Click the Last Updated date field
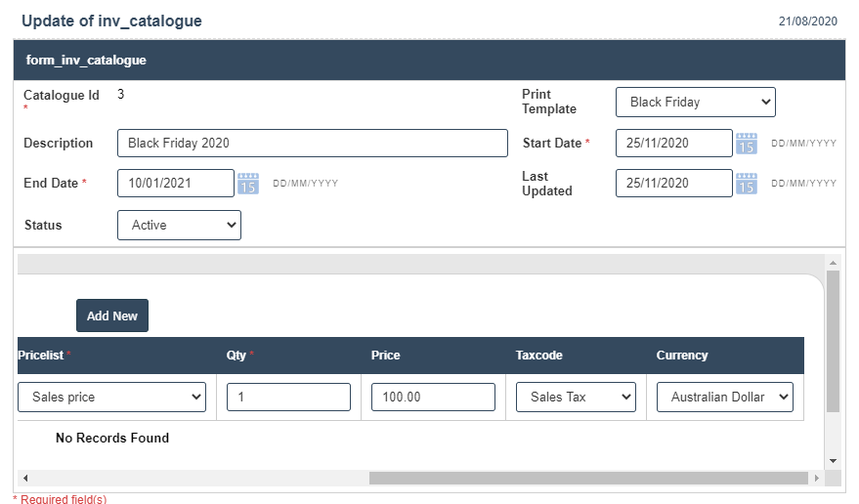The width and height of the screenshot is (859, 504). (673, 184)
